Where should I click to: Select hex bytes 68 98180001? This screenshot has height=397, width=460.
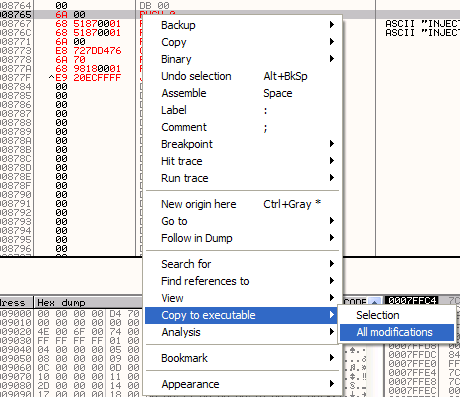click(88, 69)
